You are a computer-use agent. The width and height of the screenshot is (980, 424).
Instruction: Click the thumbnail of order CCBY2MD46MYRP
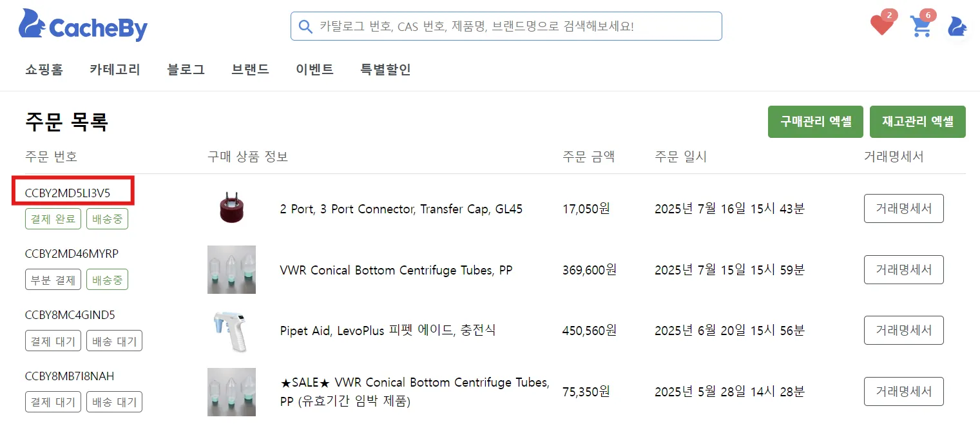pos(231,269)
